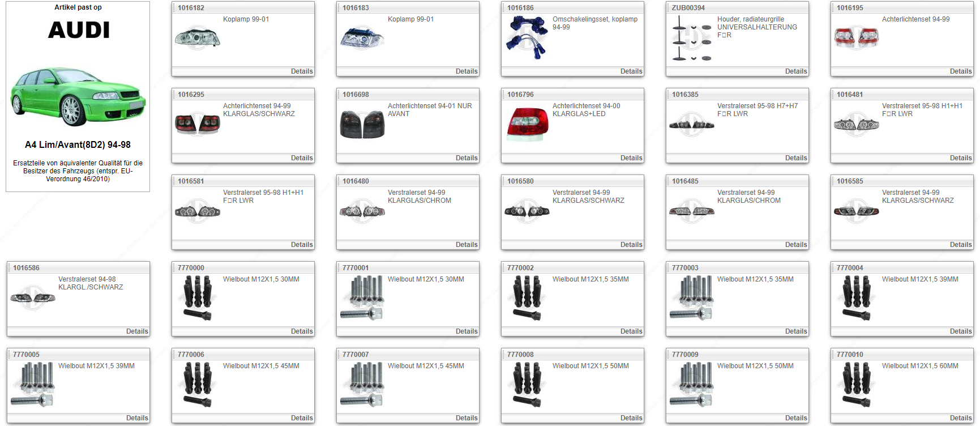The image size is (980, 426).
Task: Open Details for Wielbout 7770003 35MM
Action: click(x=795, y=331)
